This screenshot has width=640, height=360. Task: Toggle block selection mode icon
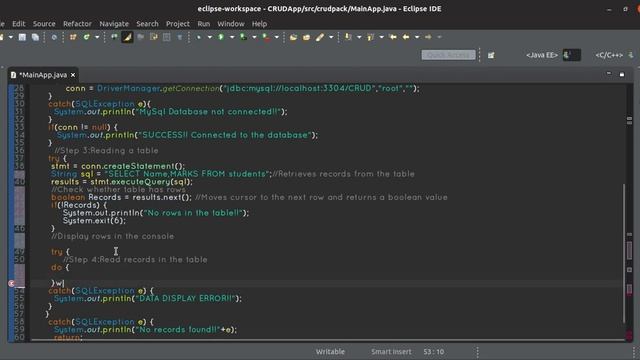(167, 37)
